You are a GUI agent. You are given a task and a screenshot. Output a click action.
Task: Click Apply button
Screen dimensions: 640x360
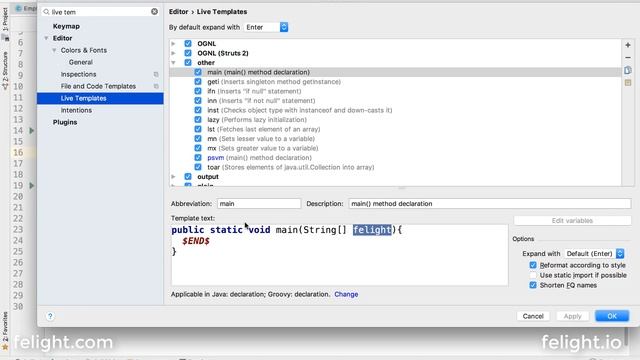[x=572, y=316]
